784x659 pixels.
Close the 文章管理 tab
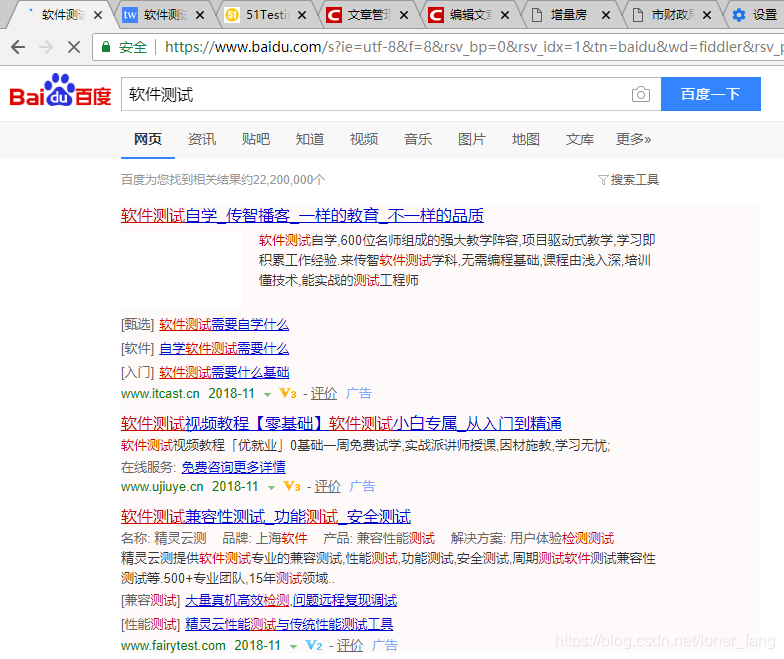pos(404,15)
